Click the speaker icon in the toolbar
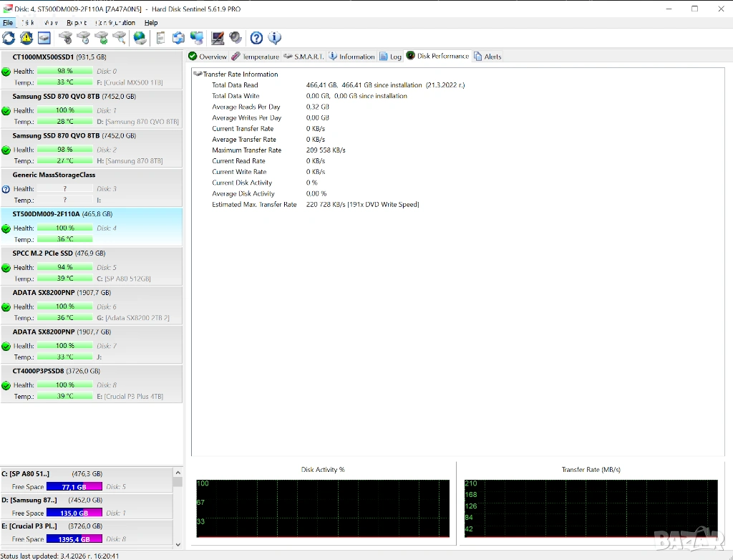Screen dimensions: 733x560 coord(236,38)
